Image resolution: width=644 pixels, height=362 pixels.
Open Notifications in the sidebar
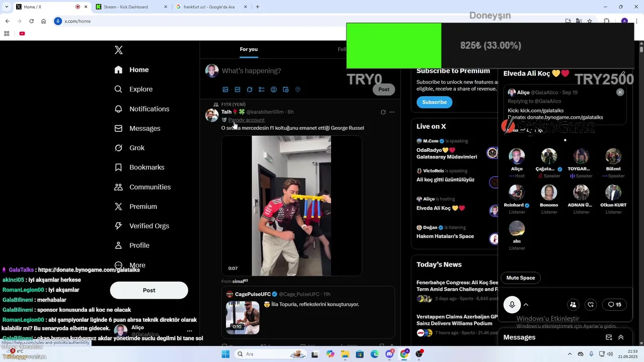[x=142, y=109]
